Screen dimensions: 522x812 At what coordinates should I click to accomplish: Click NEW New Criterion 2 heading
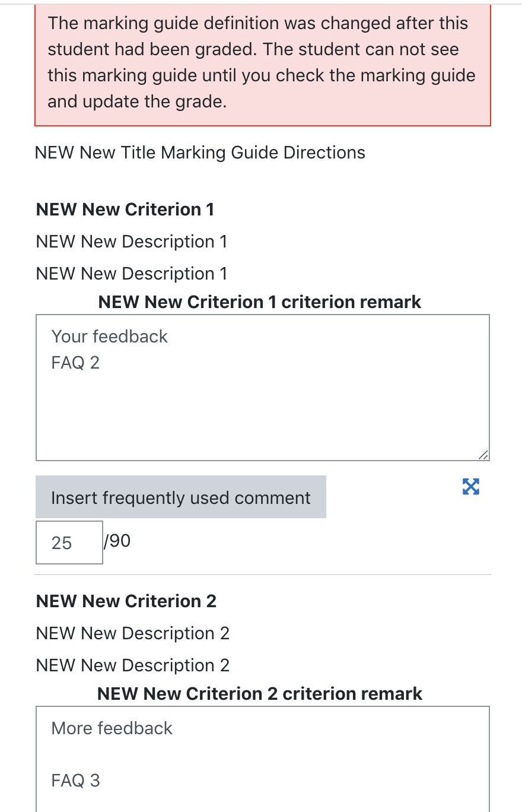(126, 601)
